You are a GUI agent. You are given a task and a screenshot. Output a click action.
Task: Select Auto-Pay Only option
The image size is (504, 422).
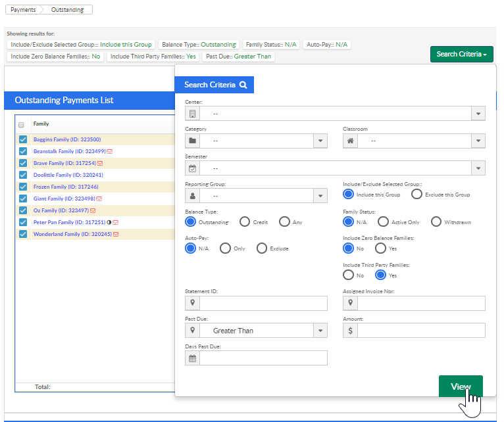(x=225, y=248)
